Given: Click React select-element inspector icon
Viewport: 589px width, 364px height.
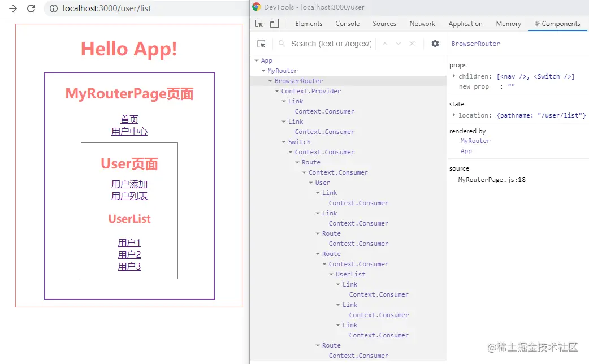Looking at the screenshot, I should point(262,44).
